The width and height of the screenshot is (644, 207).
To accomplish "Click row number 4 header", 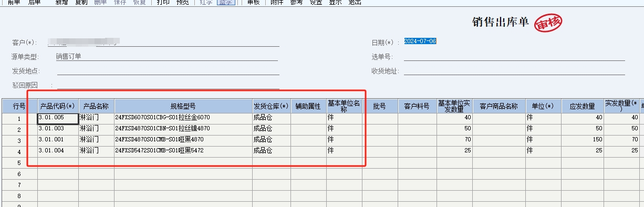I will coord(19,152).
